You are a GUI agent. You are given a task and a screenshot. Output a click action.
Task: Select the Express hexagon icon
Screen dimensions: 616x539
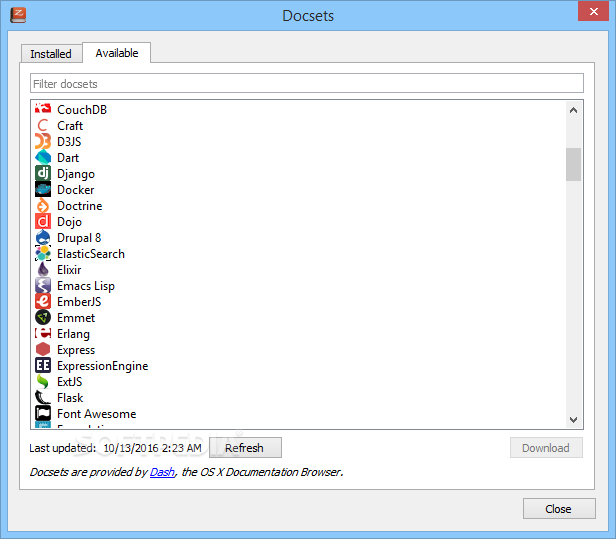(x=43, y=349)
